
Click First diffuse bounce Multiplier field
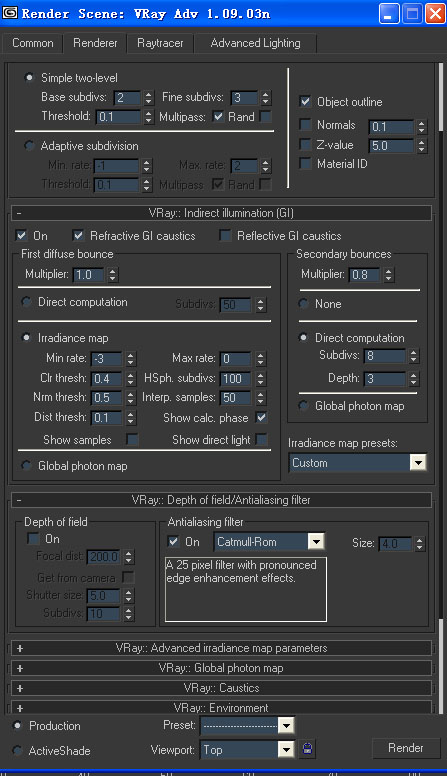pyautogui.click(x=89, y=275)
